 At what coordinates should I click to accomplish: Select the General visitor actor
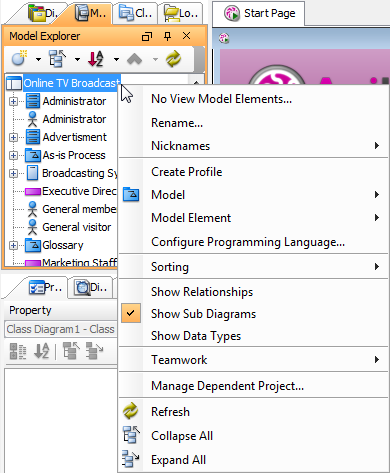pos(77,227)
